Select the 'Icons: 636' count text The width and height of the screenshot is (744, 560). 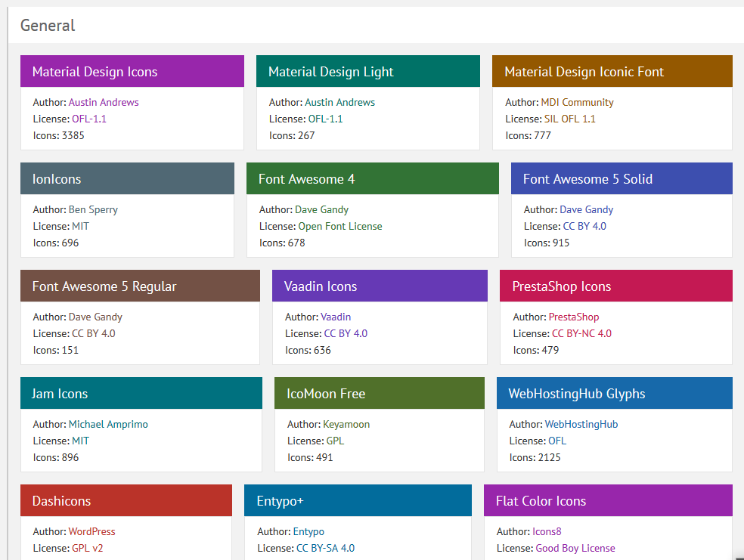coord(308,350)
